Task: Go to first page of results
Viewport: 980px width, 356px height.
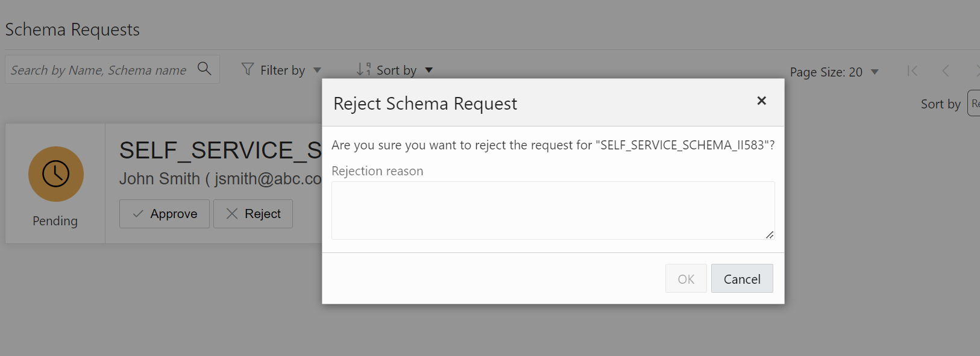Action: click(912, 71)
